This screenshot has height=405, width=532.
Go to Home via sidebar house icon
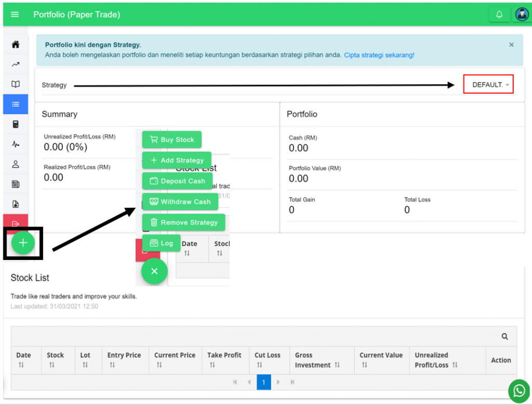pyautogui.click(x=16, y=45)
